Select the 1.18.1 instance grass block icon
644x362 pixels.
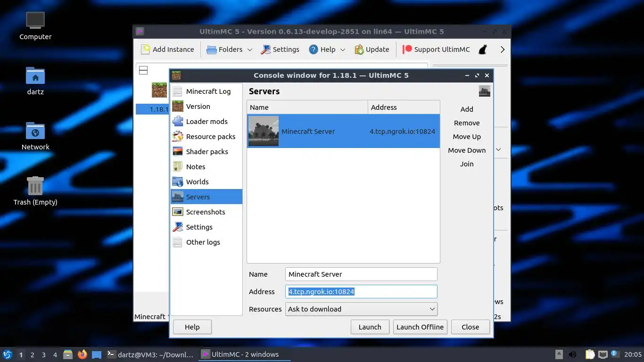(x=159, y=90)
